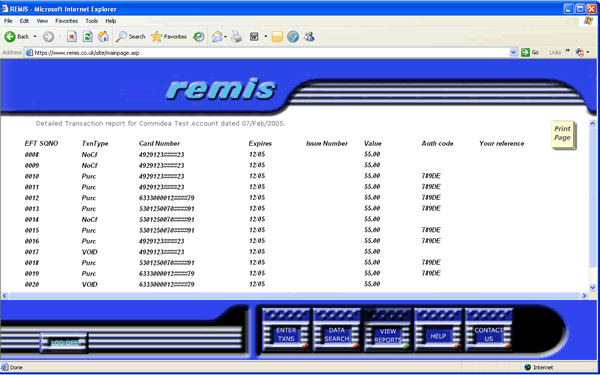Screen dimensions: 600x375
Task: Click the Internet zone globe in status bar
Action: coord(528,367)
